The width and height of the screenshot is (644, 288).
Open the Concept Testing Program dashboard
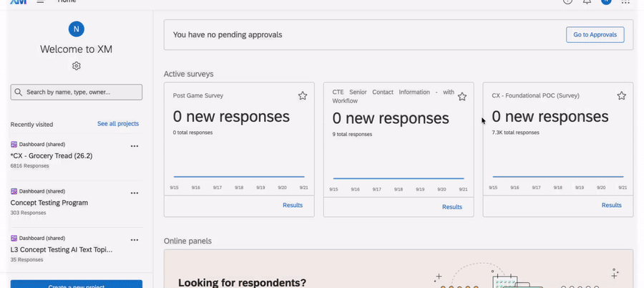tap(49, 203)
